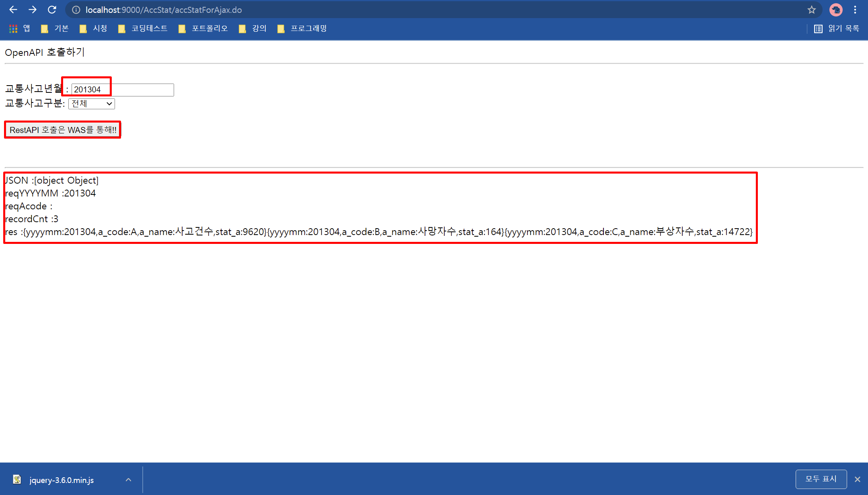
Task: Expand jquery-3.6.0.min.js download options chevron
Action: (x=128, y=480)
